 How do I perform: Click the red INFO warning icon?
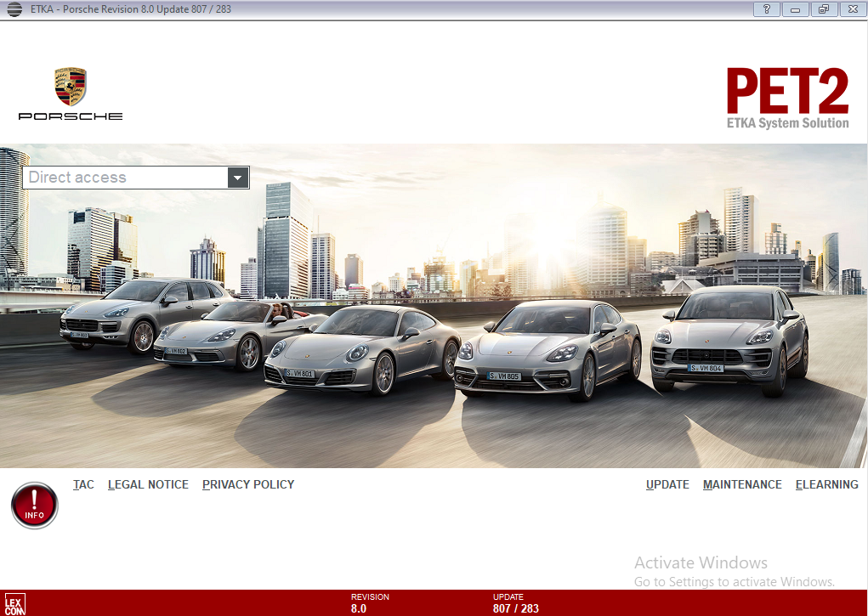pyautogui.click(x=34, y=505)
